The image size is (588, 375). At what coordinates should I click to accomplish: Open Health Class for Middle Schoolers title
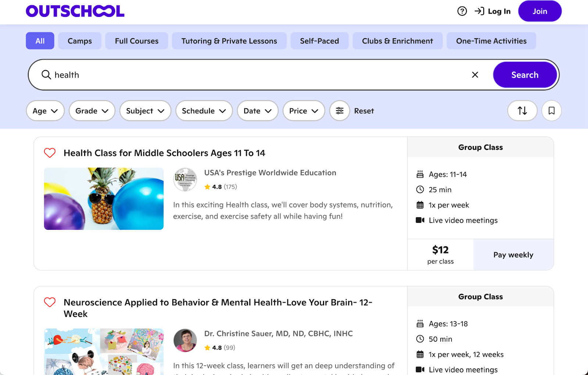tap(164, 153)
